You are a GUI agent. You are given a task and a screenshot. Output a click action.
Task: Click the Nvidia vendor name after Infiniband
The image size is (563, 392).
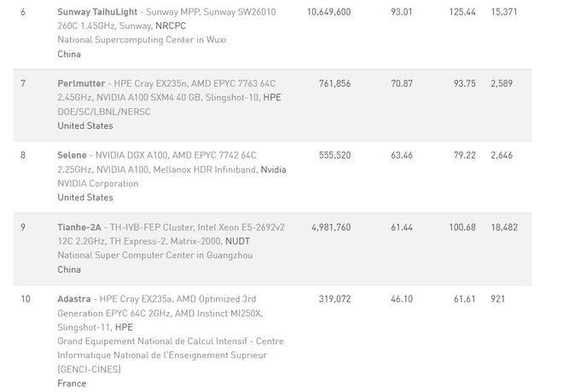pos(273,170)
